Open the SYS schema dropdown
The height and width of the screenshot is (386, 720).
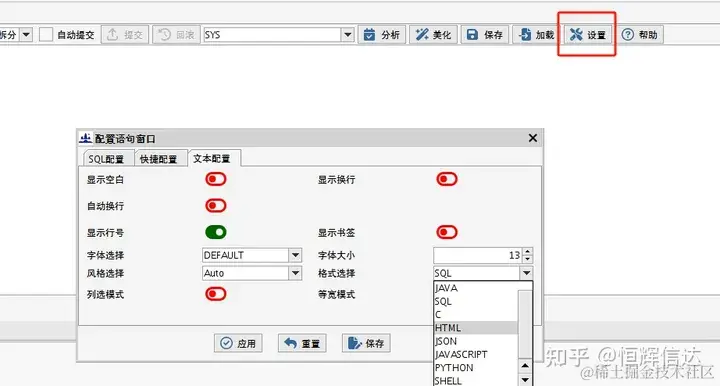tap(348, 34)
